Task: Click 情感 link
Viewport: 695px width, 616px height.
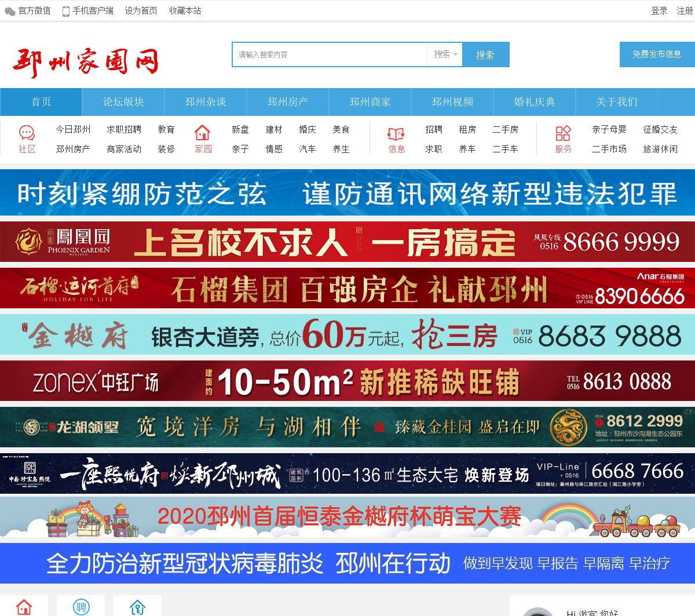Action: tap(274, 149)
